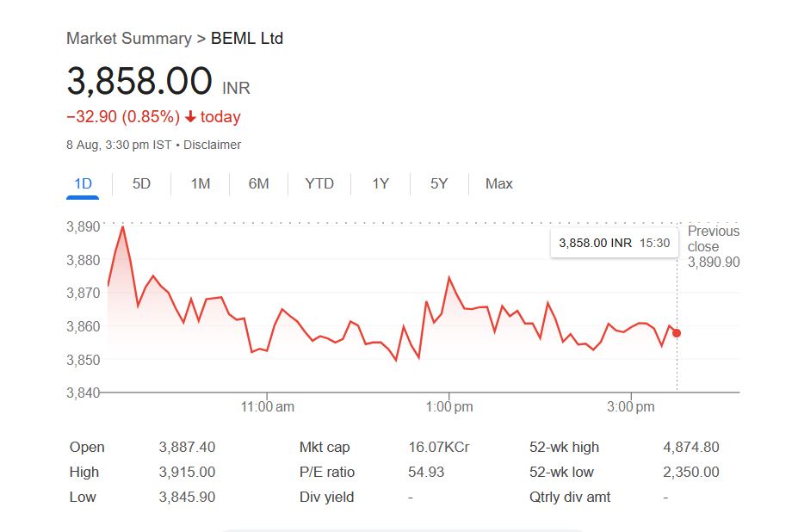View the 5Y chart tab
This screenshot has height=532, width=792.
click(439, 183)
